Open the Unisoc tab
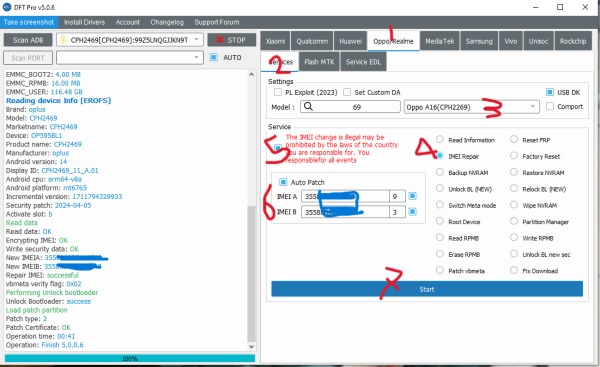 [x=538, y=41]
